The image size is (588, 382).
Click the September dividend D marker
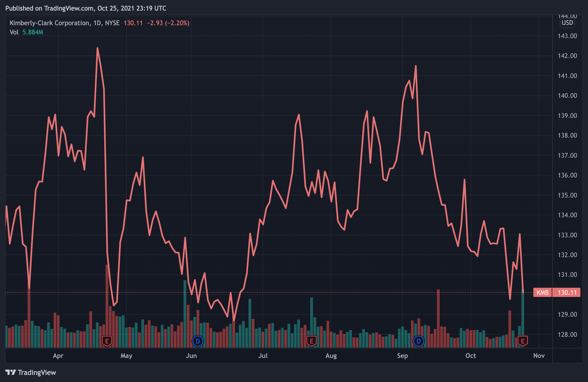click(x=419, y=341)
